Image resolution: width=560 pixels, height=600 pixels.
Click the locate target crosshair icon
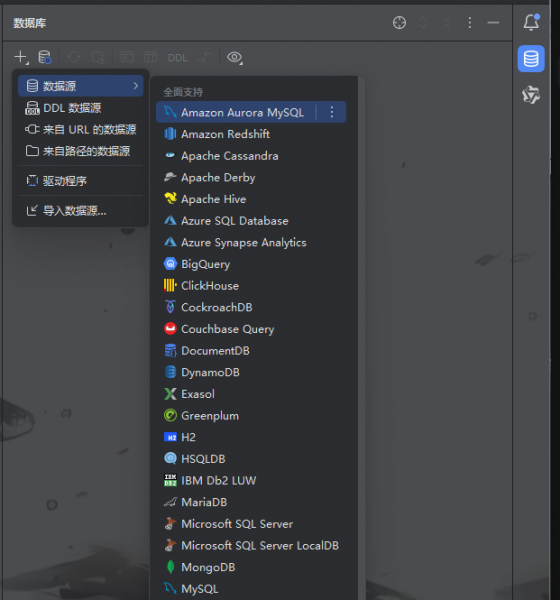399,23
